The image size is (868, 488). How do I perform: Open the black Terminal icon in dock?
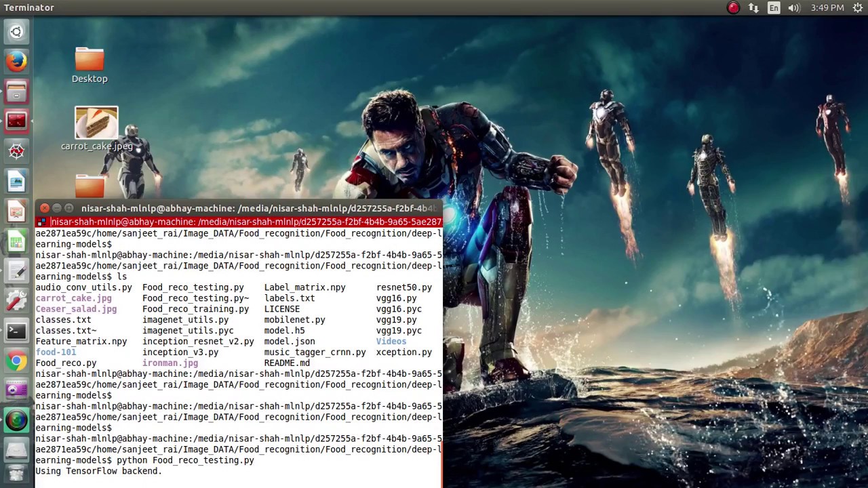coord(16,331)
